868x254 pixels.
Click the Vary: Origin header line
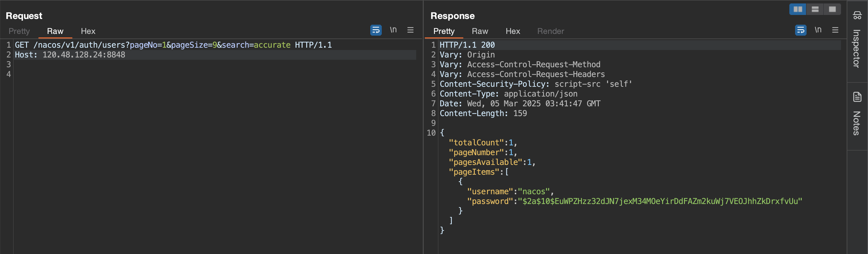[x=467, y=55]
